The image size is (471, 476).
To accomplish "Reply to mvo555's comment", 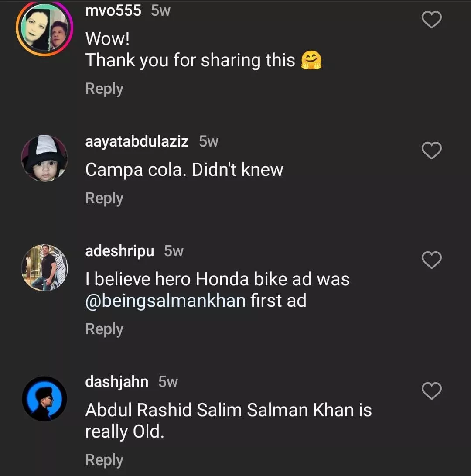I will pos(104,89).
